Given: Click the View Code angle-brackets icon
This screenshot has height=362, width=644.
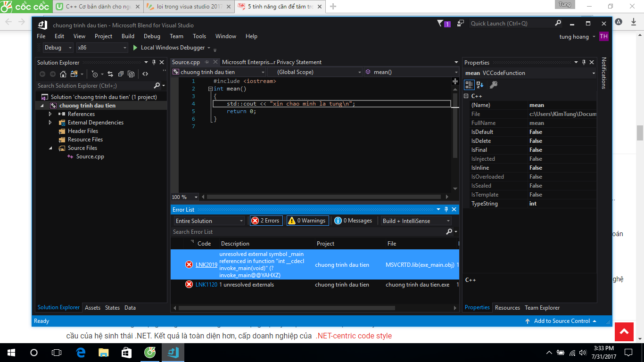Looking at the screenshot, I should point(145,74).
